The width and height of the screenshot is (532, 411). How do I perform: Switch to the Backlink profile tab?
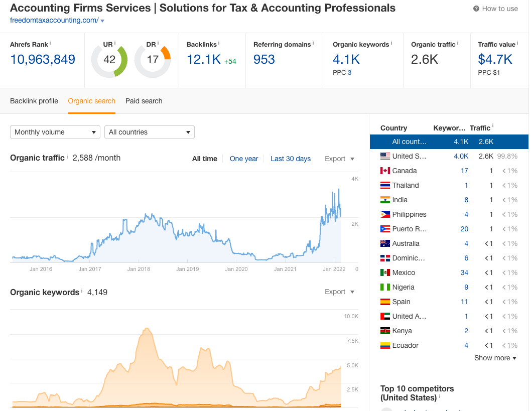(34, 101)
